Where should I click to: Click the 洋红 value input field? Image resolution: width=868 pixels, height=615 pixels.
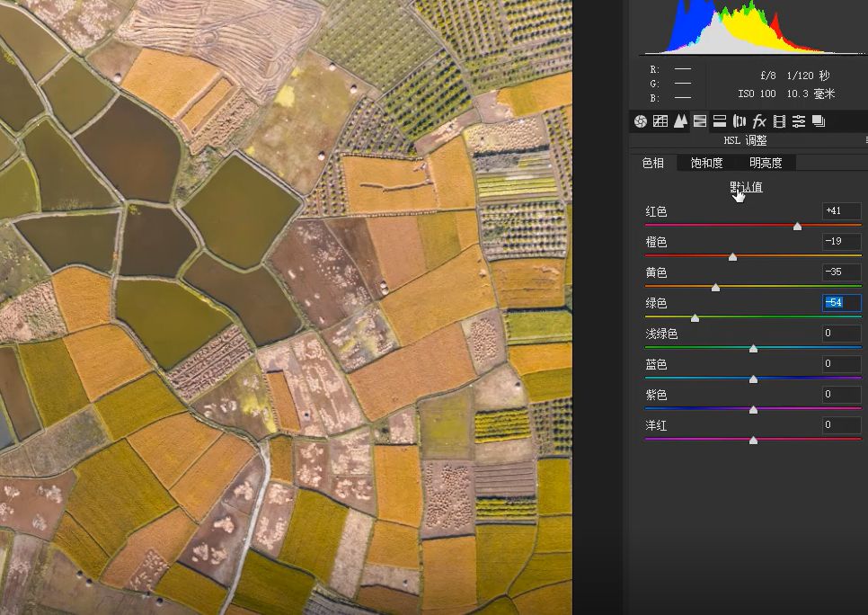coord(841,425)
